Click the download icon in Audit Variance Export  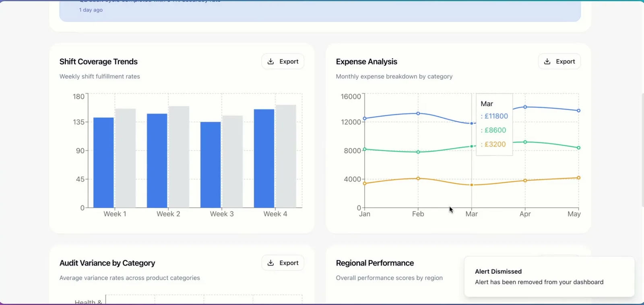click(271, 263)
